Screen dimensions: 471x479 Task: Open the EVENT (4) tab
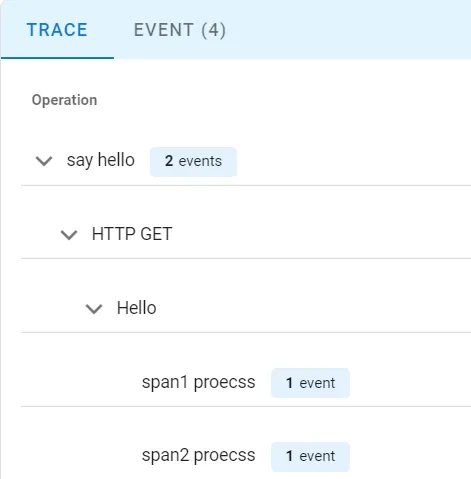180,30
